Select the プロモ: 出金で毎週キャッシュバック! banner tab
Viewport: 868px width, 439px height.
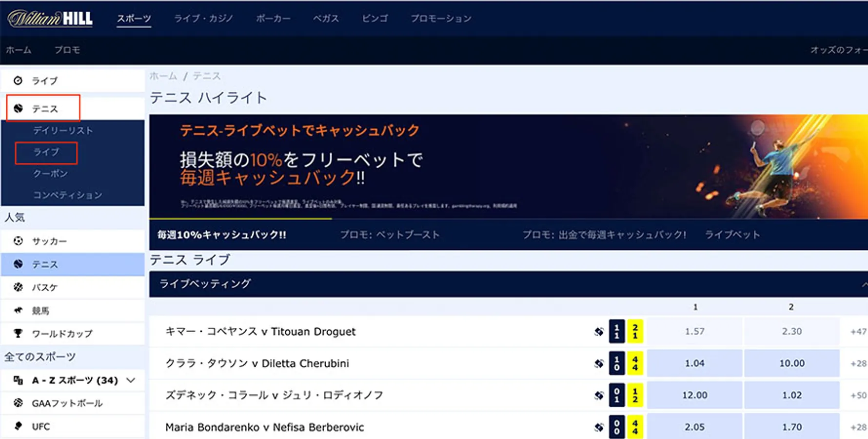605,235
